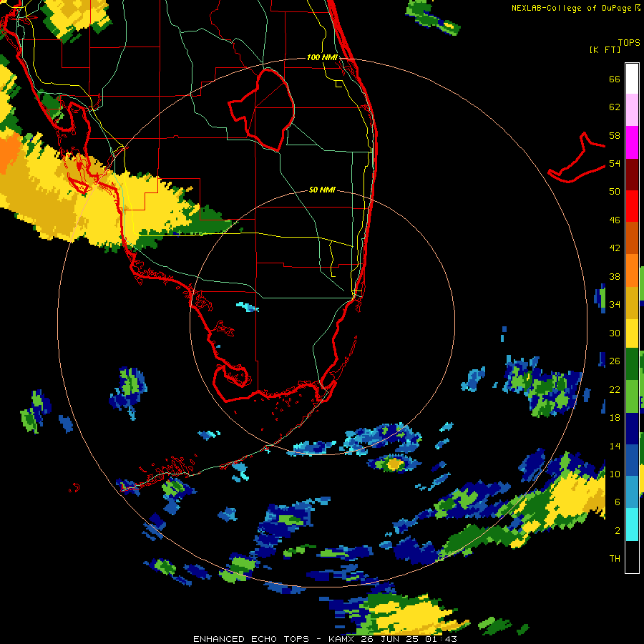Screen dimensions: 644x644
Task: Click the 100 NMI range ring label
Action: pyautogui.click(x=322, y=57)
